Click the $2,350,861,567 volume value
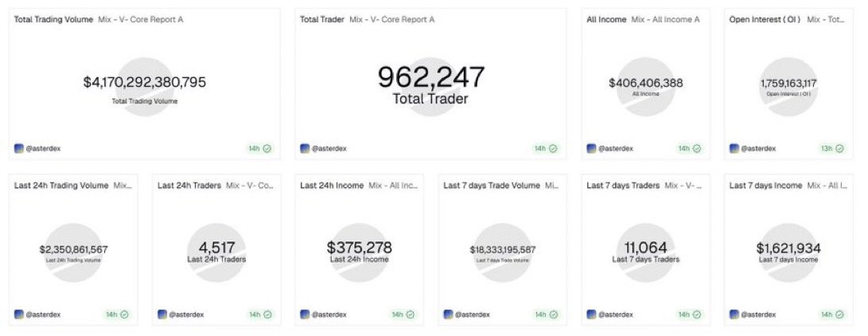This screenshot has width=868, height=336. [74, 250]
